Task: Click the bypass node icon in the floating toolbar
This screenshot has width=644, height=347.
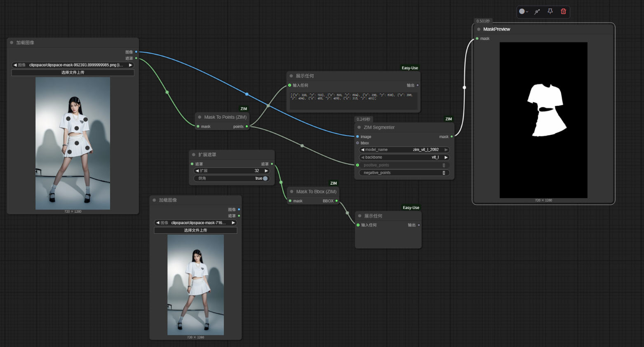Action: click(x=537, y=12)
